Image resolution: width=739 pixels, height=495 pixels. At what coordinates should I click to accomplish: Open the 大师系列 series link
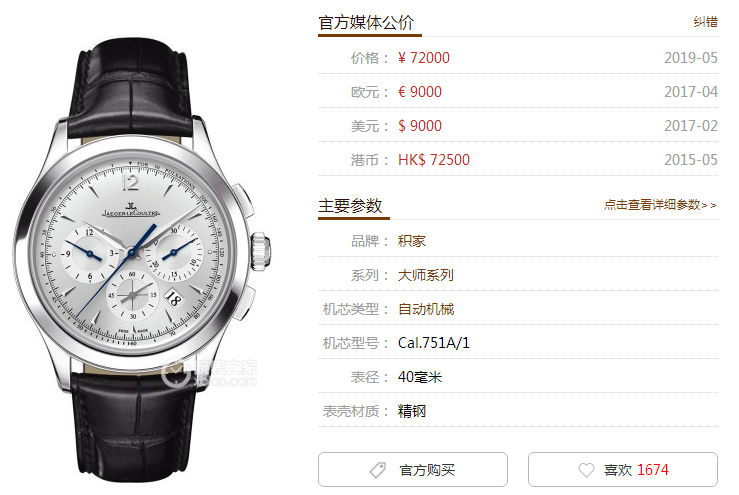click(426, 275)
